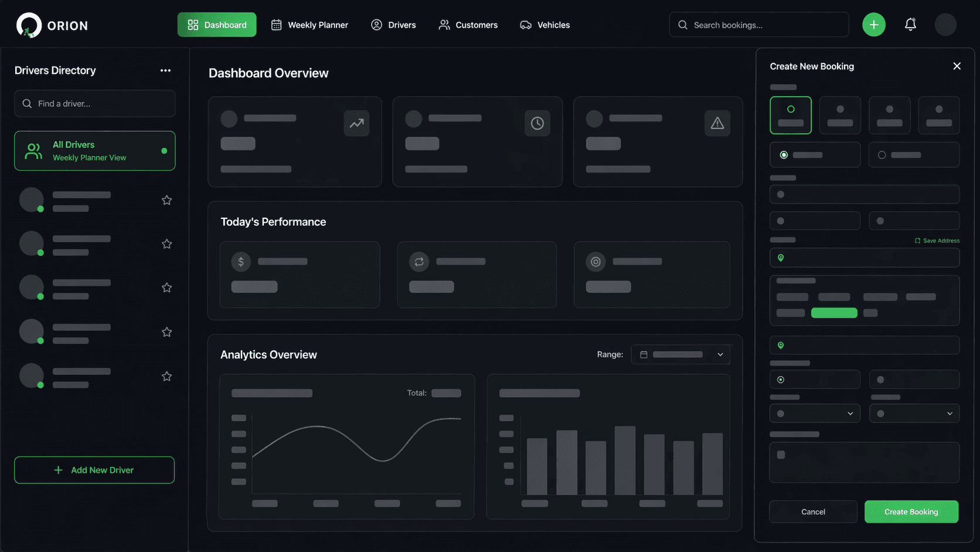This screenshot has height=552, width=980.
Task: Close the Create New Booking panel
Action: pos(957,66)
